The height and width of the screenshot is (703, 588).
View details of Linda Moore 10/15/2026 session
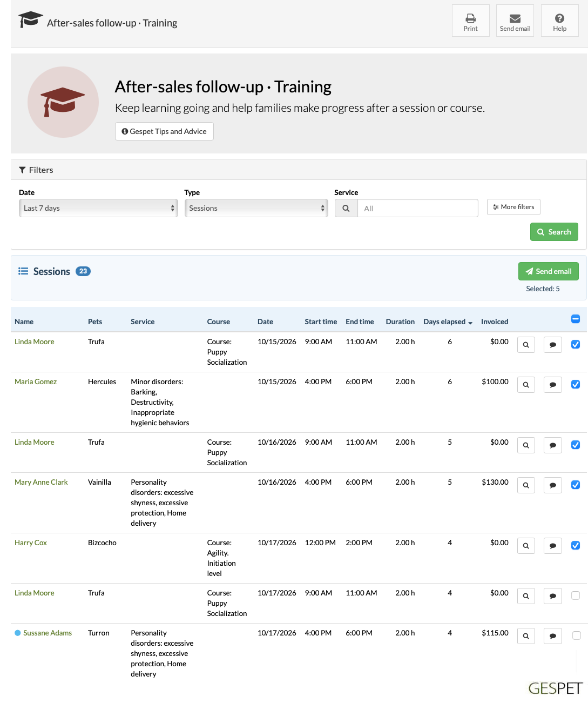pos(526,345)
